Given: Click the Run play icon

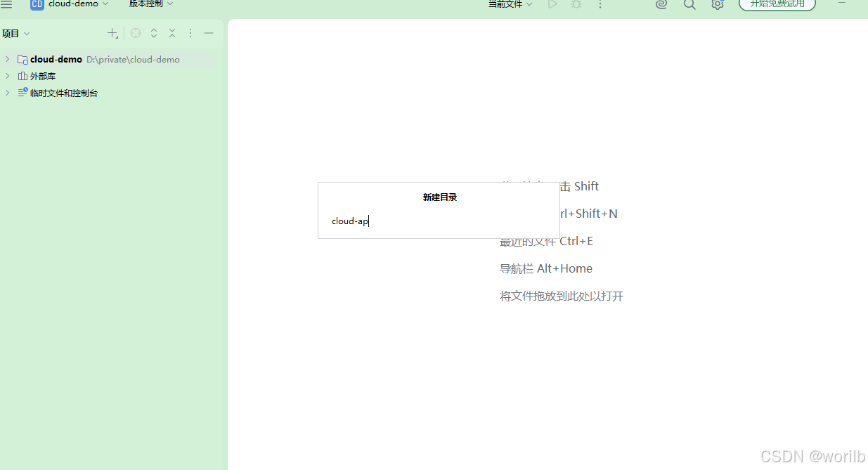Looking at the screenshot, I should point(553,4).
